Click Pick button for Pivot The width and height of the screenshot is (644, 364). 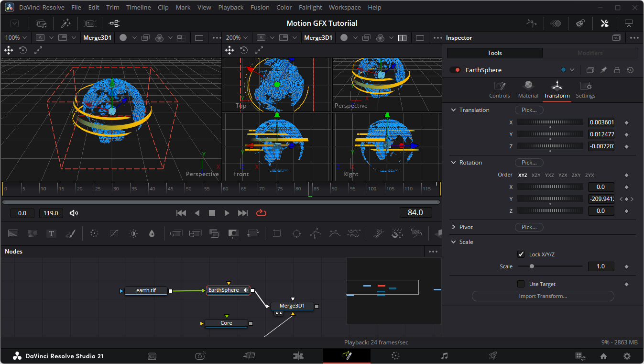click(x=529, y=227)
